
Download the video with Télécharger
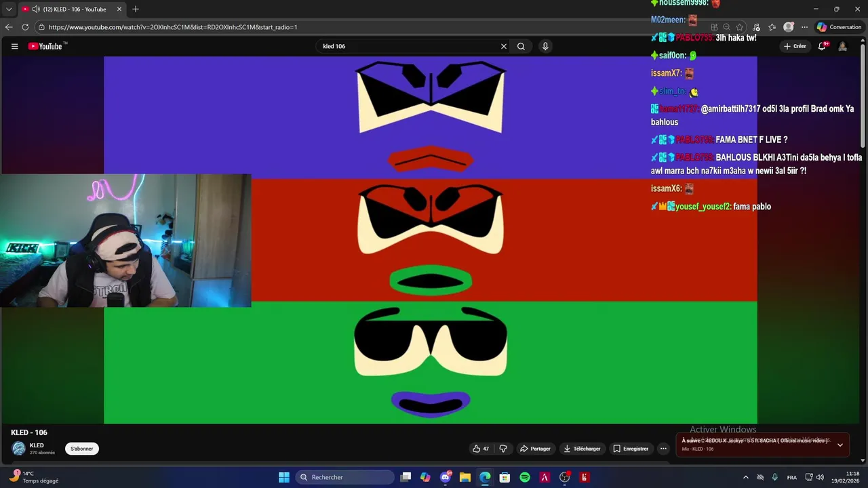click(x=582, y=449)
